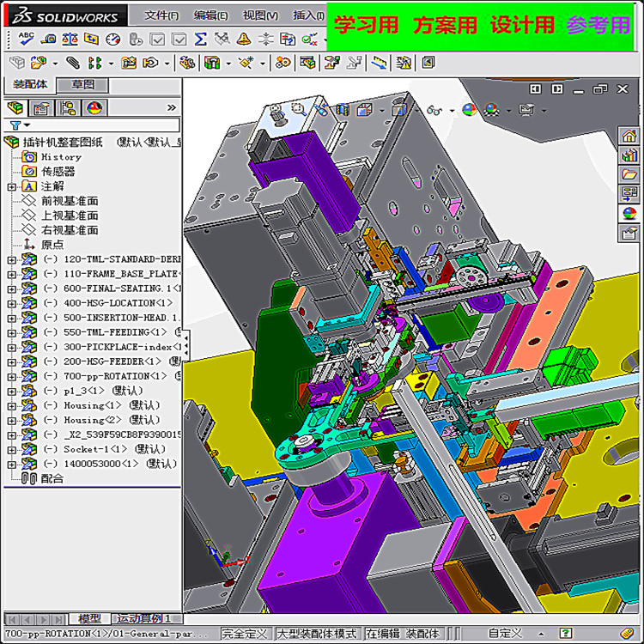The image size is (644, 644).
Task: Open the FeatureManager design tree tab icon
Action: [15, 108]
